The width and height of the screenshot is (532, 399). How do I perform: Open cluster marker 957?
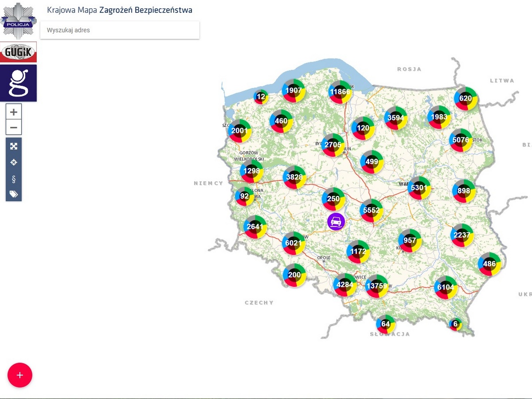click(410, 241)
